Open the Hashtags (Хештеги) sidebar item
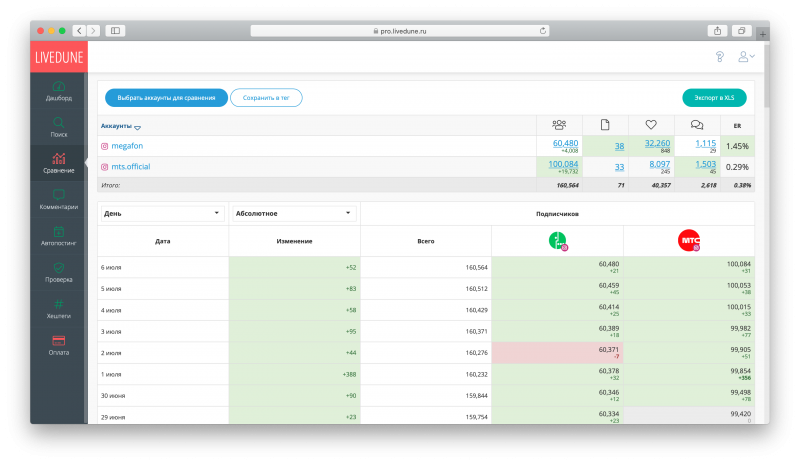 click(58, 307)
